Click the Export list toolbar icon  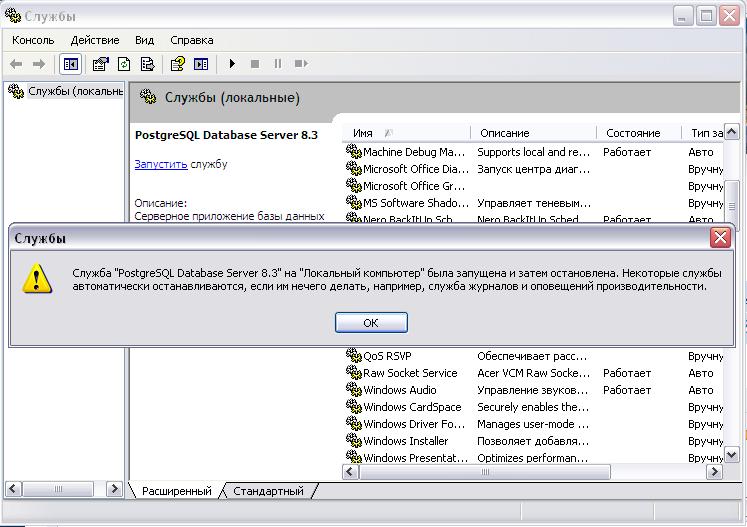148,64
